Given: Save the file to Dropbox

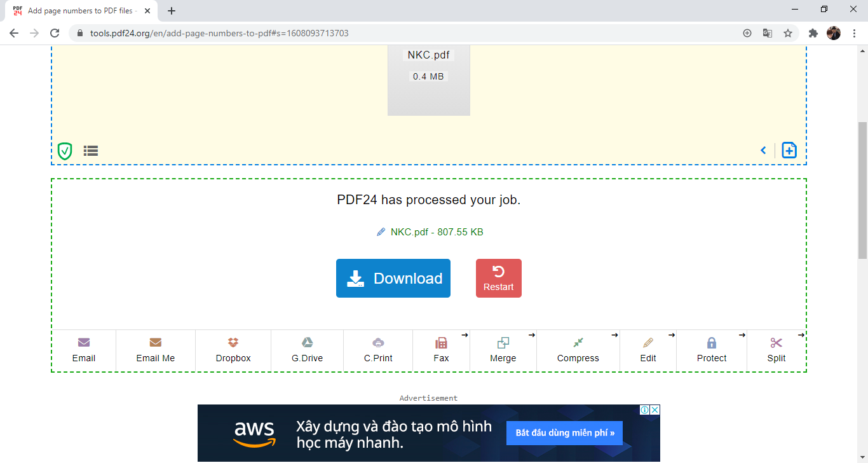Looking at the screenshot, I should click(233, 350).
